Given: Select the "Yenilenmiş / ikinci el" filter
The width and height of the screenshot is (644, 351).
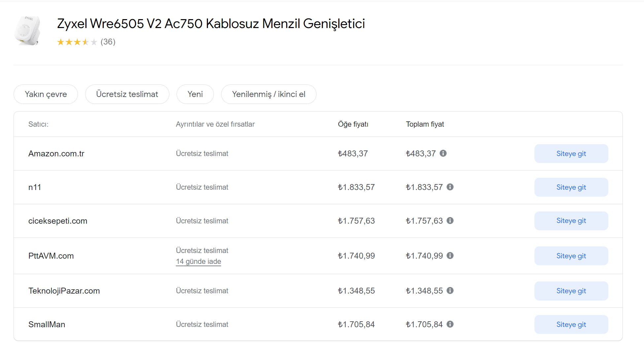Looking at the screenshot, I should [269, 94].
